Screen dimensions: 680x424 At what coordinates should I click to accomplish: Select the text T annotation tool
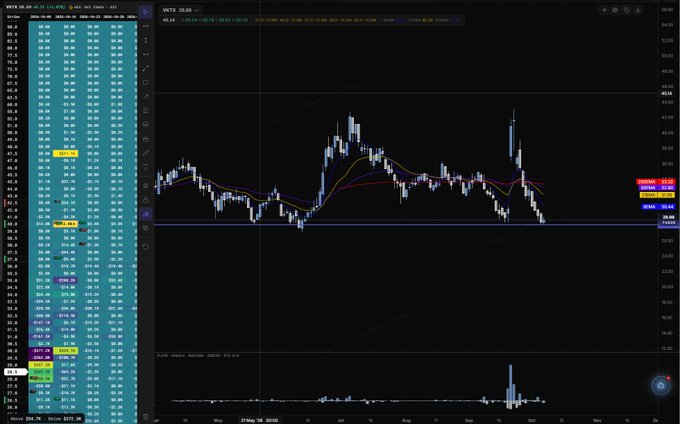(146, 167)
